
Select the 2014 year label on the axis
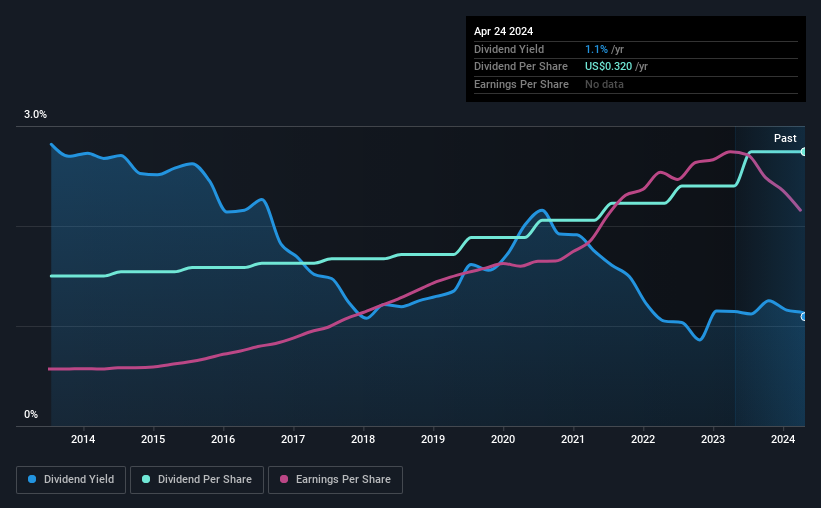click(83, 439)
